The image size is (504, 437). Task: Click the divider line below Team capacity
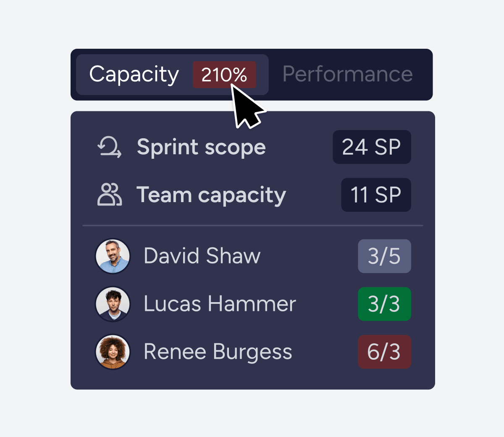pos(252,226)
